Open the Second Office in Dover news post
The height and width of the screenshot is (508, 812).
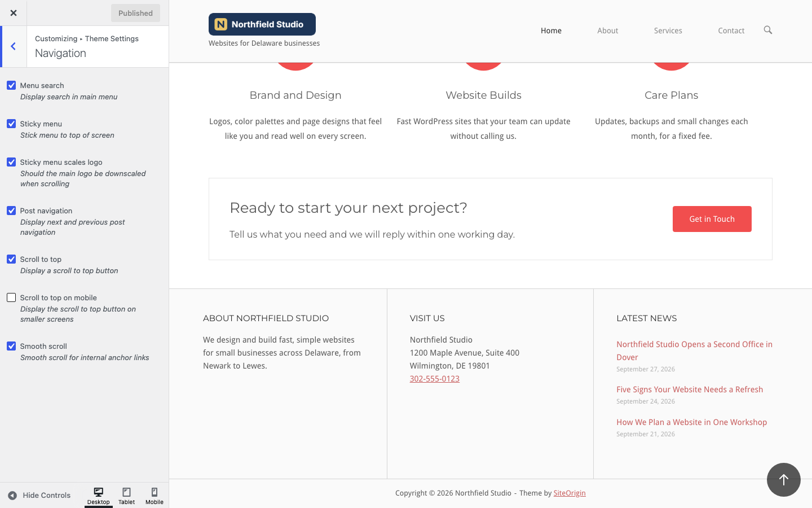click(695, 351)
